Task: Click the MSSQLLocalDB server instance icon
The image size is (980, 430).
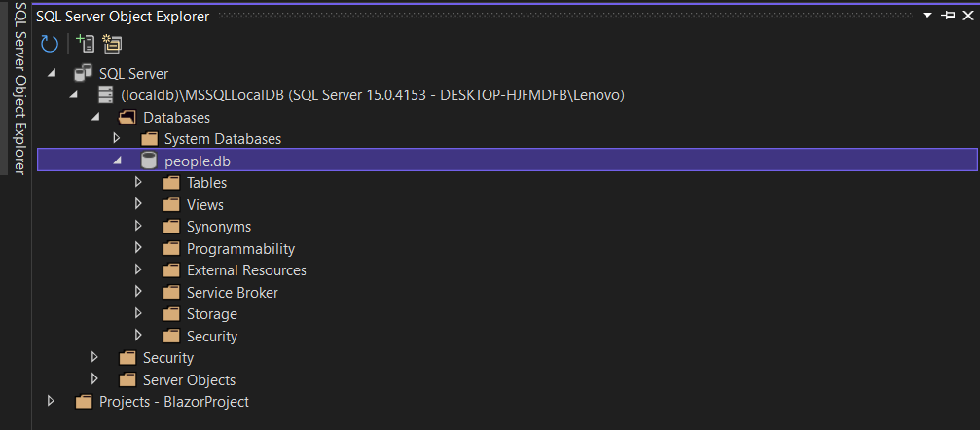Action: pos(106,95)
